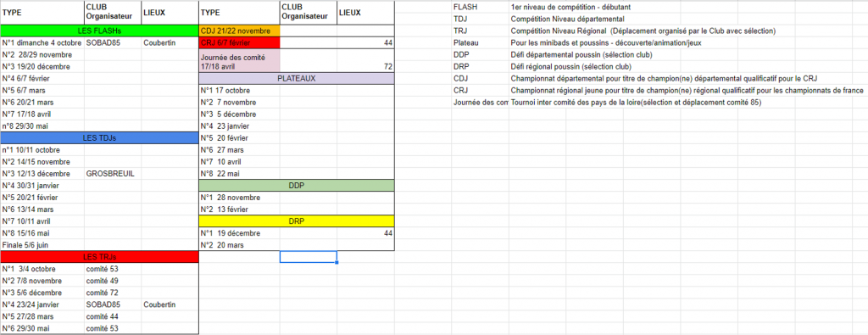Screen dimensions: 868x335
Task: Click the N°8 22 mai plateau cell
Action: coord(239,174)
